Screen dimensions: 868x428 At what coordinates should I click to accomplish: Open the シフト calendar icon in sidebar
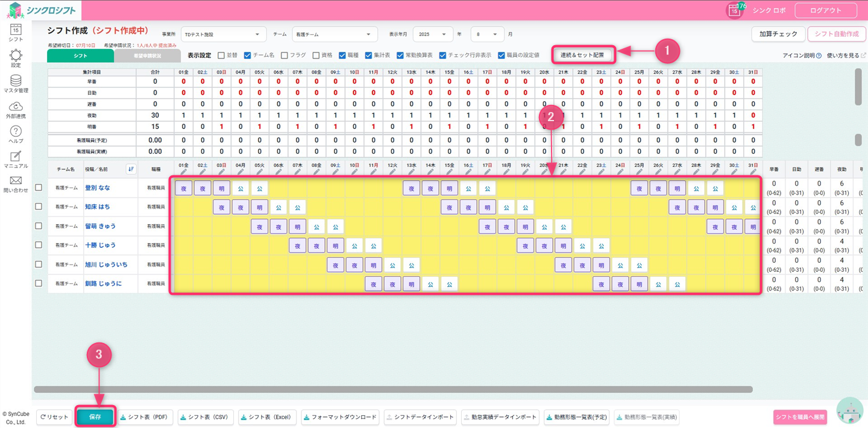point(16,30)
